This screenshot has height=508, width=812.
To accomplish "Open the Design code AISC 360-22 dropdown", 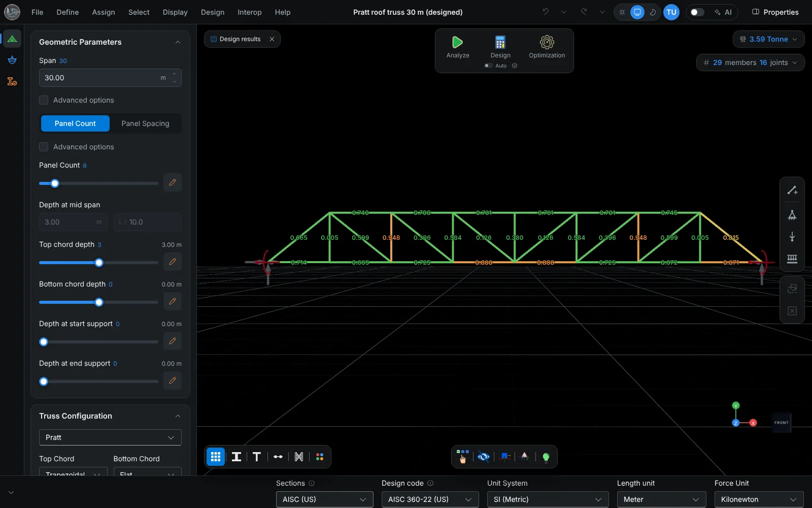I will click(x=430, y=499).
